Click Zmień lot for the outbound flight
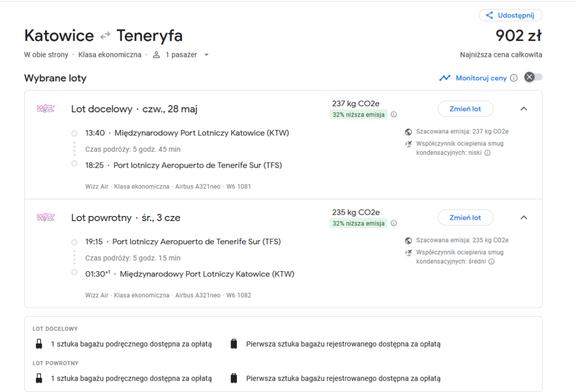 465,109
